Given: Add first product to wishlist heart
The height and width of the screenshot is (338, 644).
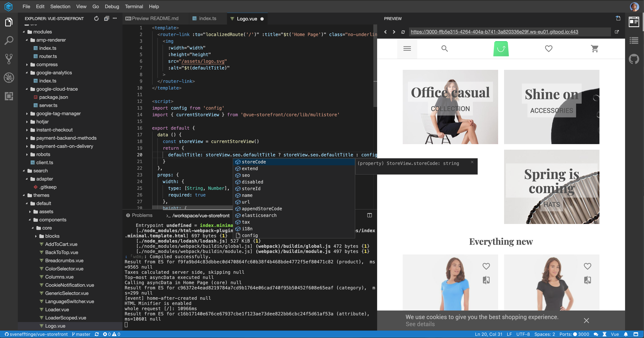Looking at the screenshot, I should tap(486, 266).
